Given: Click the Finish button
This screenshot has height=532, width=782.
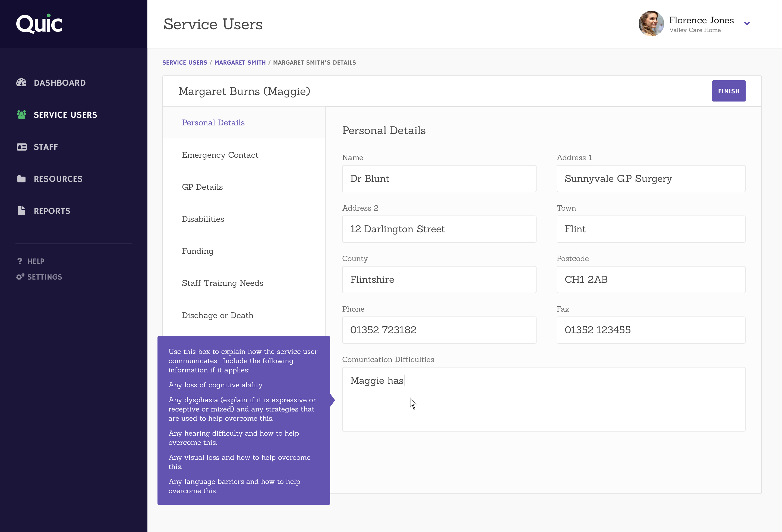Looking at the screenshot, I should [729, 91].
